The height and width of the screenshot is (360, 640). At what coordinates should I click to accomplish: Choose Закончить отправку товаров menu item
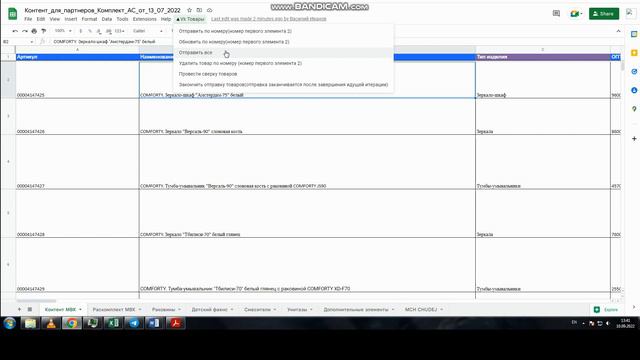(x=283, y=84)
